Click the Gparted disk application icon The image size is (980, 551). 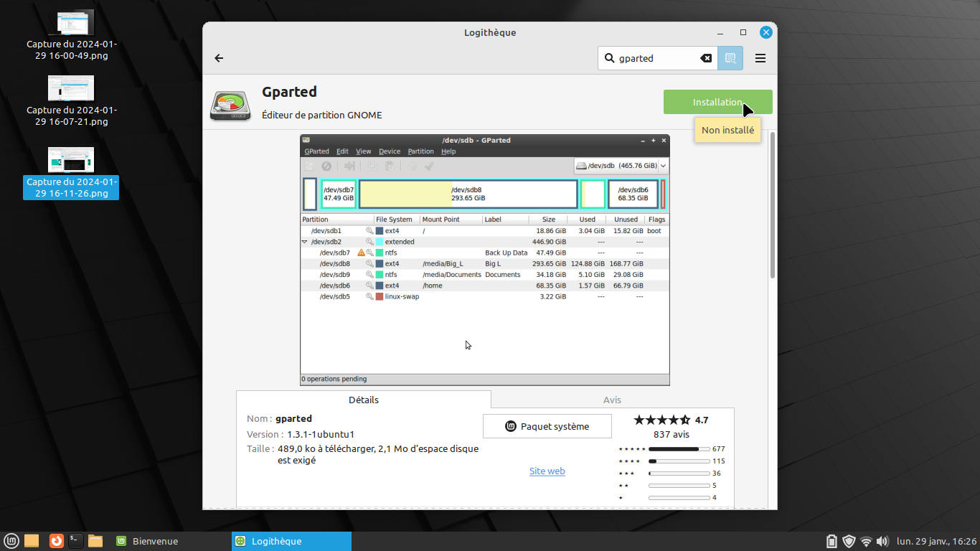[x=230, y=105]
